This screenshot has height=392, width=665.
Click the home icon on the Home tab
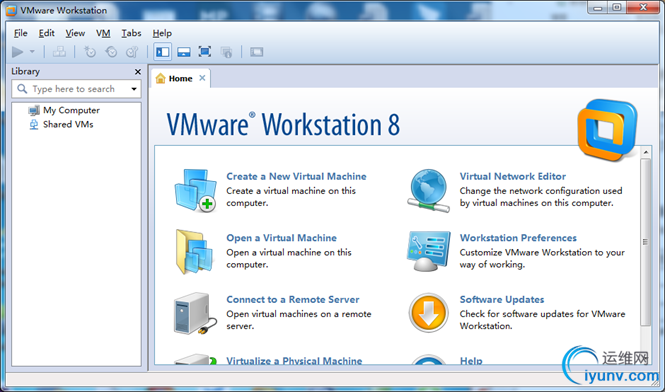tap(160, 78)
